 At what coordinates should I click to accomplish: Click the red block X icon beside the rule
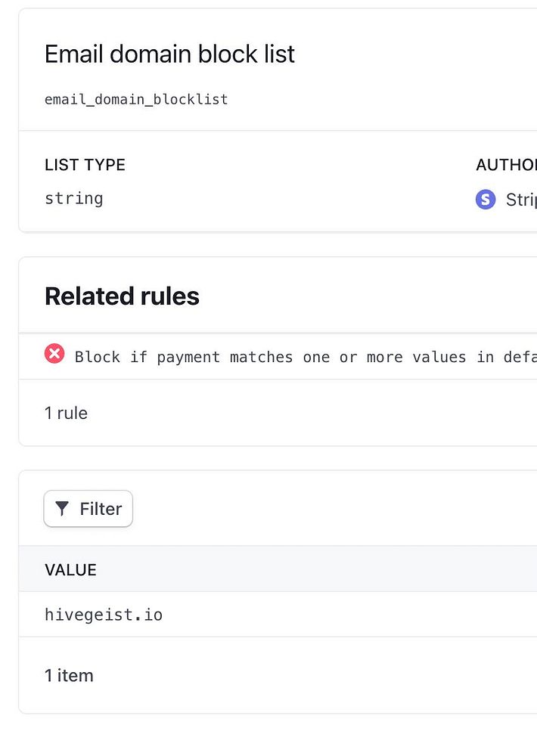pyautogui.click(x=54, y=354)
